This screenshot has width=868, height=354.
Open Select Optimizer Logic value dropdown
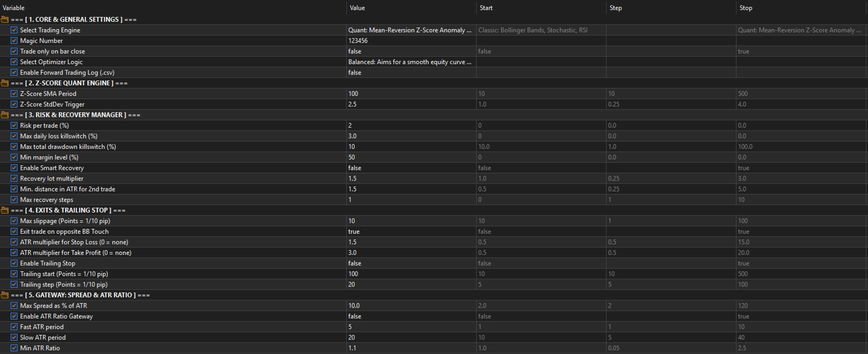pos(410,62)
